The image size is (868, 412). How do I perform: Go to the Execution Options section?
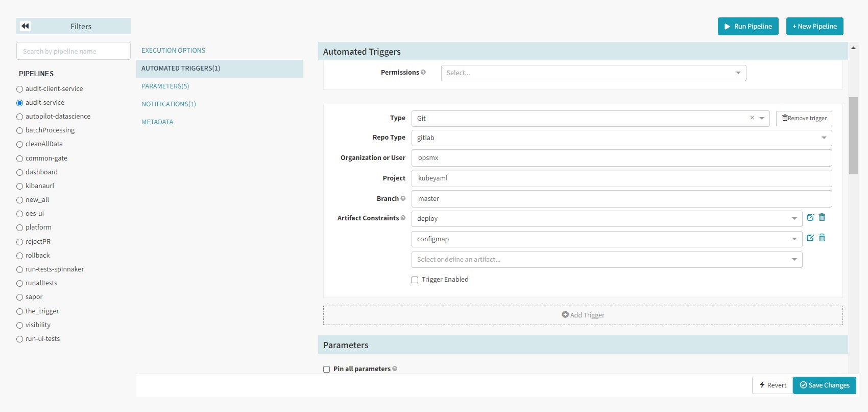point(174,51)
